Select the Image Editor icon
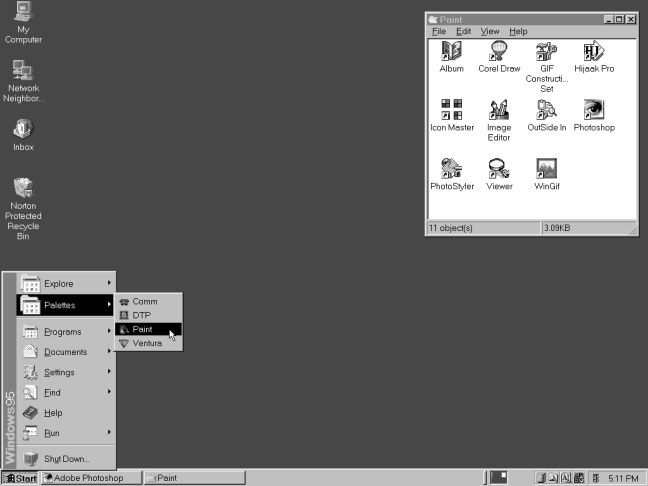The height and width of the screenshot is (486, 648). coord(499,110)
